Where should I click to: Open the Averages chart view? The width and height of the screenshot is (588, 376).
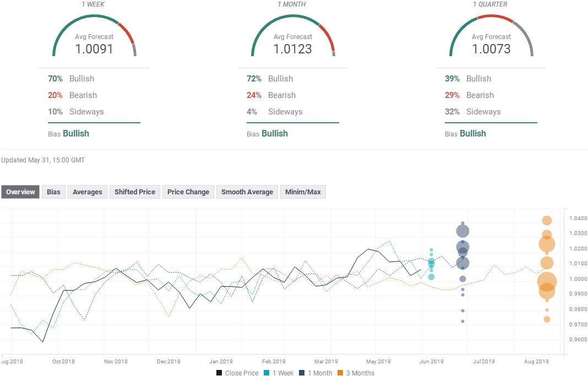(x=87, y=192)
